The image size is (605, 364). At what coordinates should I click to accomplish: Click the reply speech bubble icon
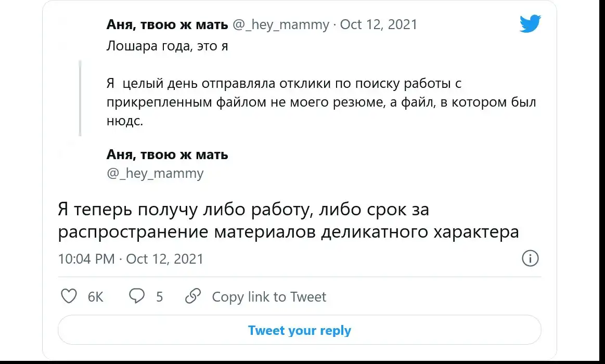137,296
